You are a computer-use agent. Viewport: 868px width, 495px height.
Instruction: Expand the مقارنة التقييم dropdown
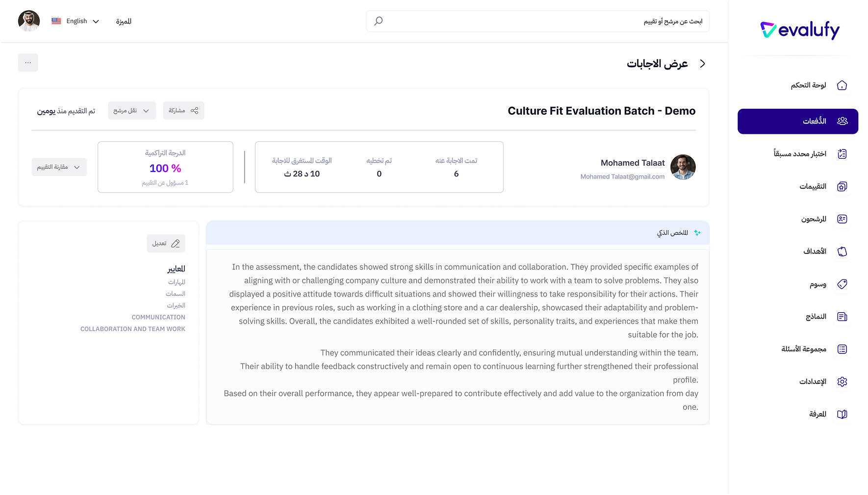[x=59, y=167]
